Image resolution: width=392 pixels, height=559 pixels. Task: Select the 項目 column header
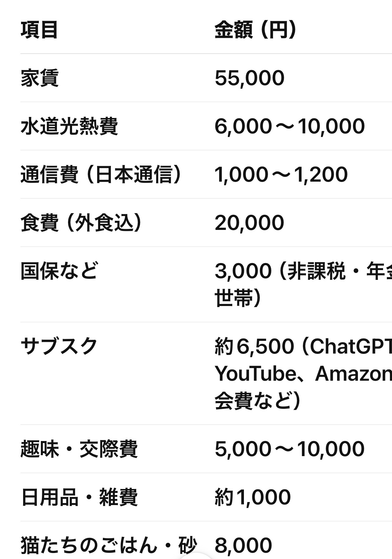(x=39, y=29)
